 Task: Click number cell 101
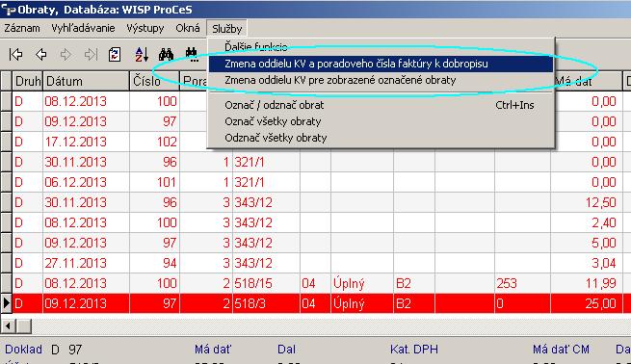click(154, 182)
